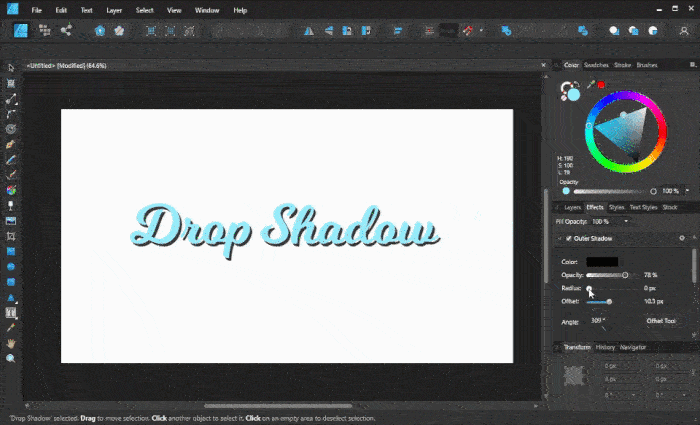This screenshot has width=700, height=425.
Task: Select the View hand tool
Action: click(11, 343)
